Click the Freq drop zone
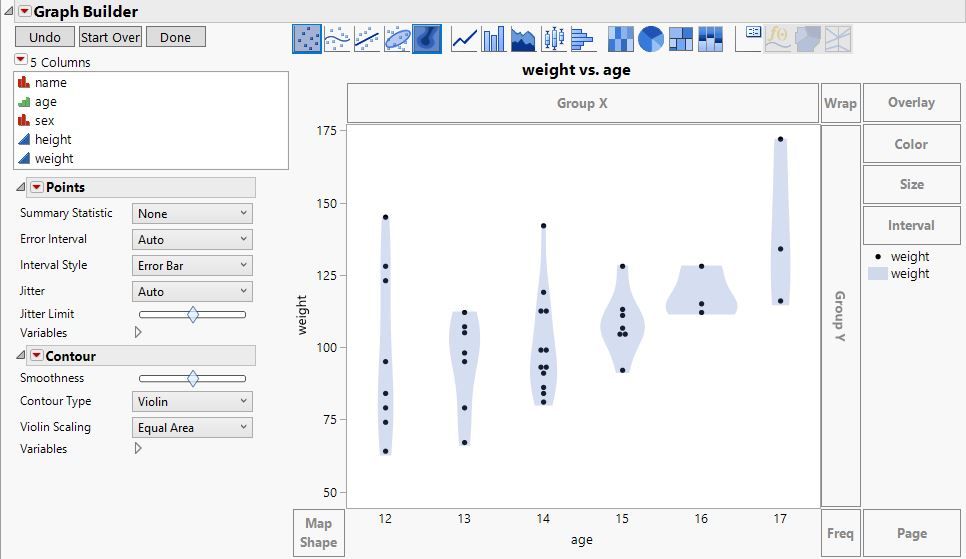The height and width of the screenshot is (559, 966). (x=840, y=533)
